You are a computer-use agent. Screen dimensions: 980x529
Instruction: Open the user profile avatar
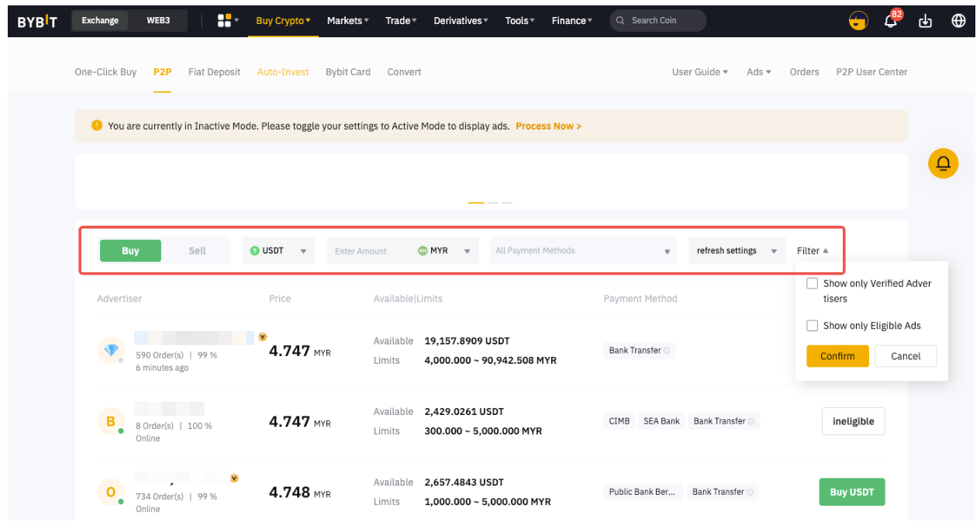coord(858,21)
